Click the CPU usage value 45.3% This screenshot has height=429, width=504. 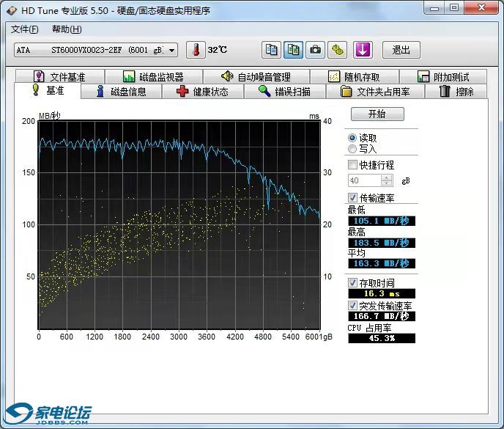(382, 338)
